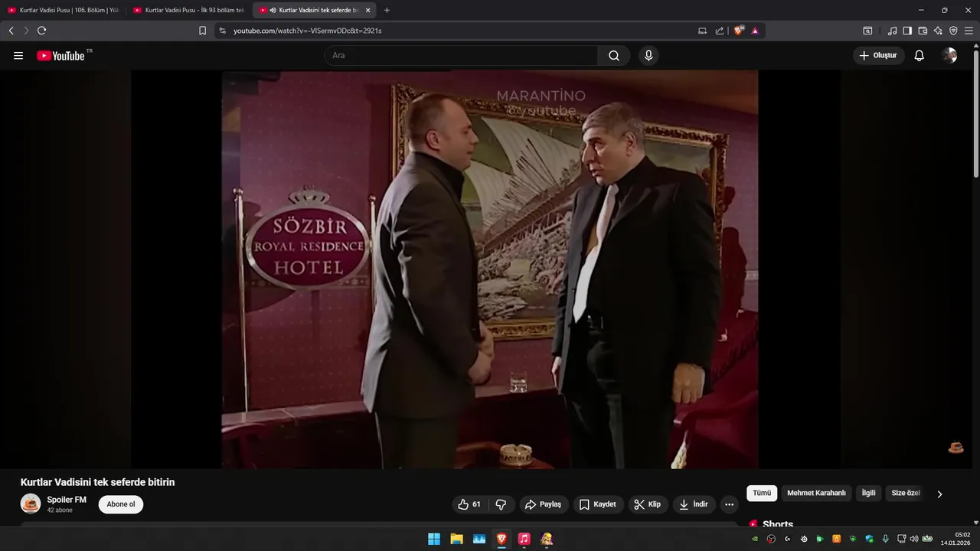Open the Brave main menu icon
The height and width of the screenshot is (551, 980).
969,31
